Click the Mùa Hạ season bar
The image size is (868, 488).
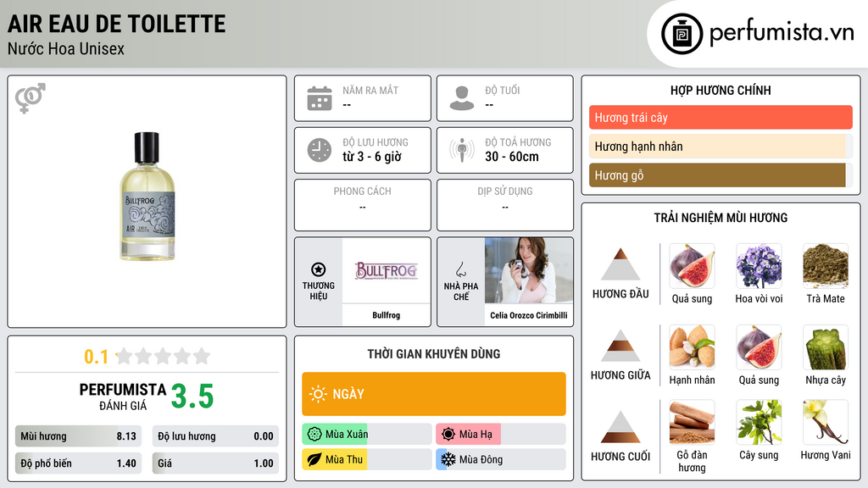point(501,435)
